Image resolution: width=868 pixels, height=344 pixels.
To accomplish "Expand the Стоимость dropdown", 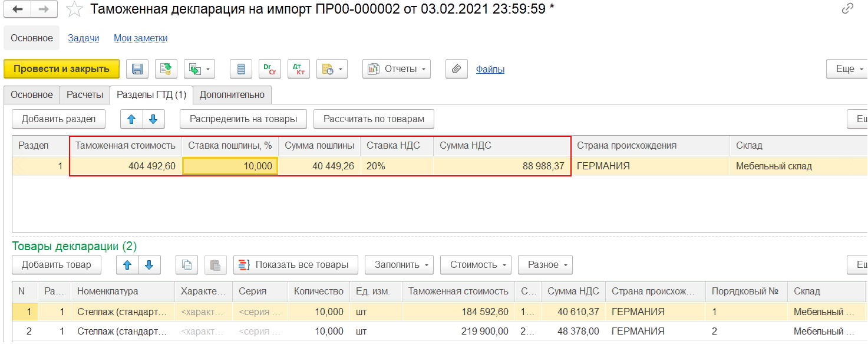I will click(x=476, y=265).
